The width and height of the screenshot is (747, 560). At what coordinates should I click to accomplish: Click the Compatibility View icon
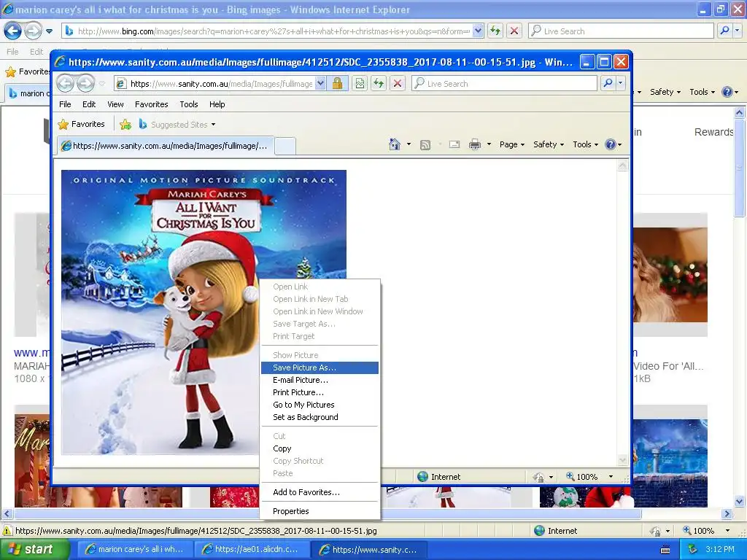click(360, 84)
